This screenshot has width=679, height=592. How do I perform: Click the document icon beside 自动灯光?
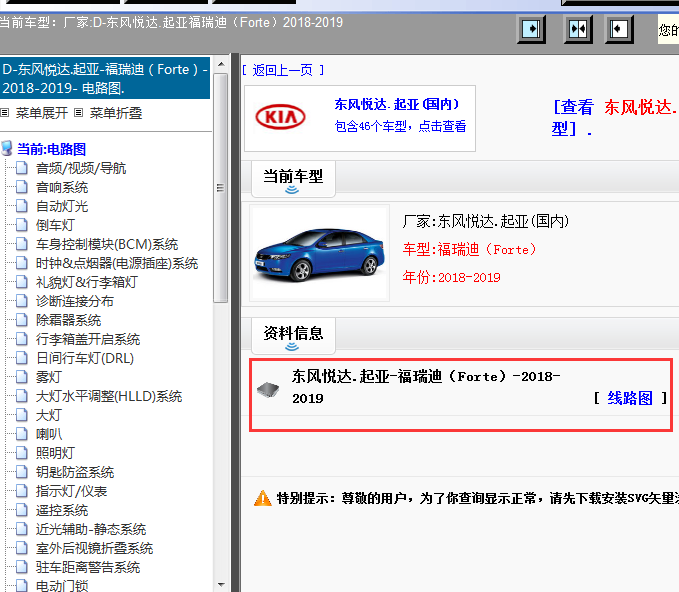[x=22, y=206]
